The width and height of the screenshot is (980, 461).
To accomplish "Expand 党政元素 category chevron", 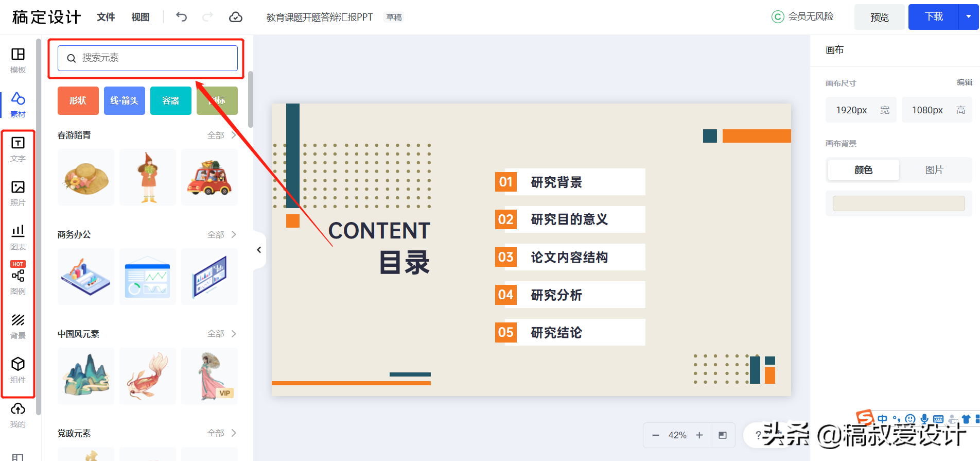I will coord(234,433).
